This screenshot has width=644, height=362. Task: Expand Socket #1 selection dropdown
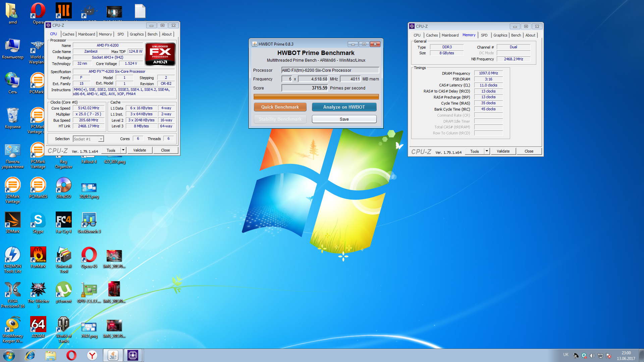click(x=101, y=139)
